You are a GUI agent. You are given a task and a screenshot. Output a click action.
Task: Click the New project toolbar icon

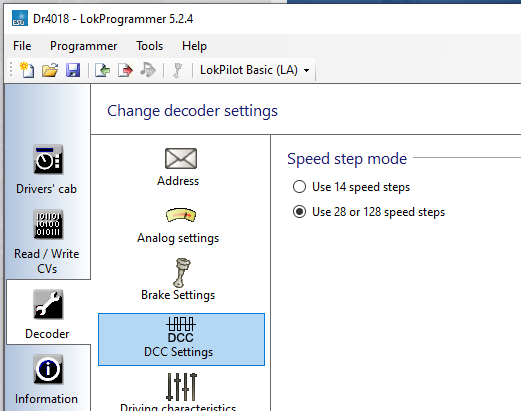[27, 70]
